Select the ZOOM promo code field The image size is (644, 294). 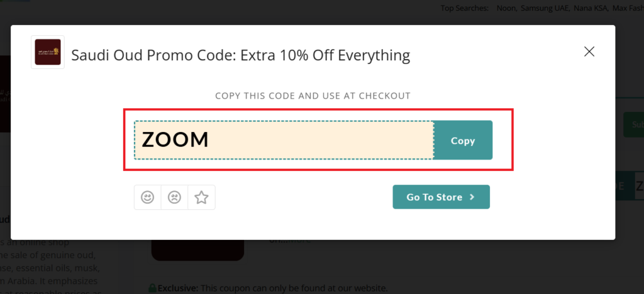[x=284, y=140]
